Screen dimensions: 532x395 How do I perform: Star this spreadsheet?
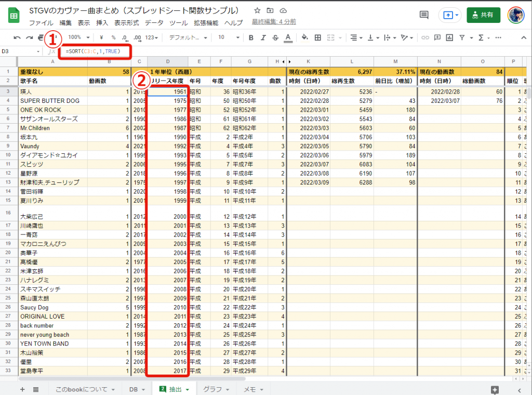pyautogui.click(x=258, y=11)
